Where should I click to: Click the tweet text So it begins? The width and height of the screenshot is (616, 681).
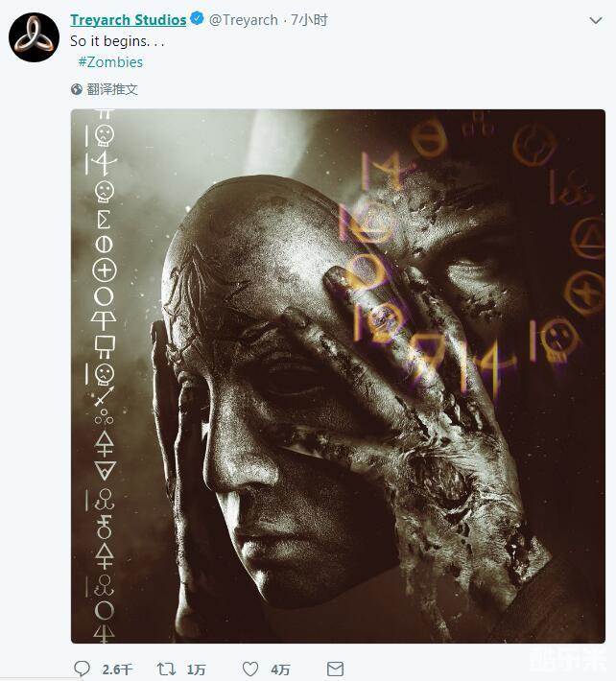(x=117, y=41)
